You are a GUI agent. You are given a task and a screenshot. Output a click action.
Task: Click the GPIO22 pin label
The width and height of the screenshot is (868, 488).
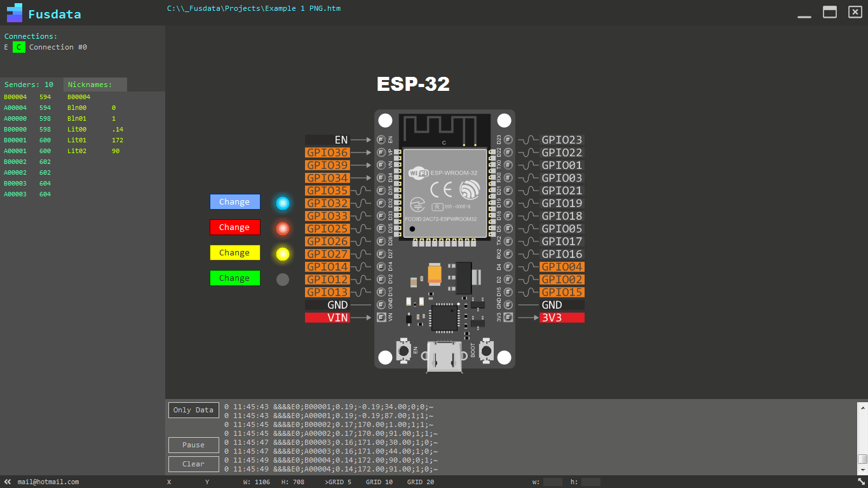562,152
